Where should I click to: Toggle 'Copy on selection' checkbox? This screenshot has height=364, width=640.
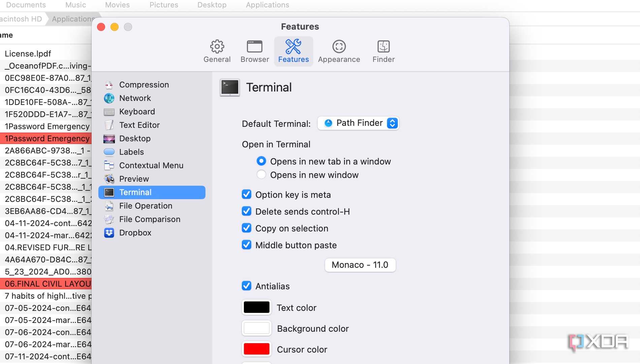[247, 228]
